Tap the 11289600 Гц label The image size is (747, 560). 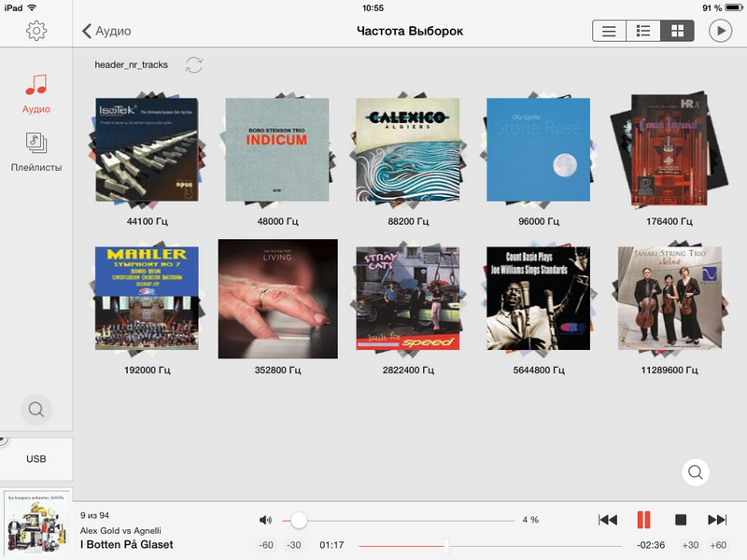pos(669,370)
